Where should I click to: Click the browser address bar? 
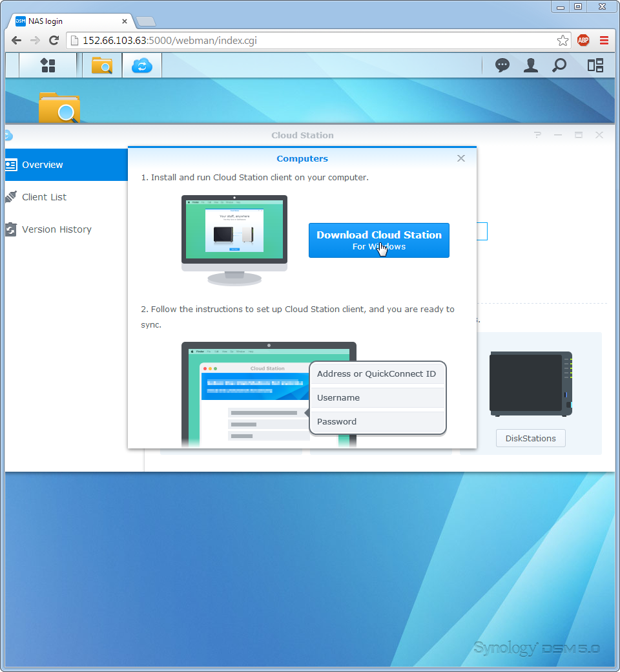[310, 40]
